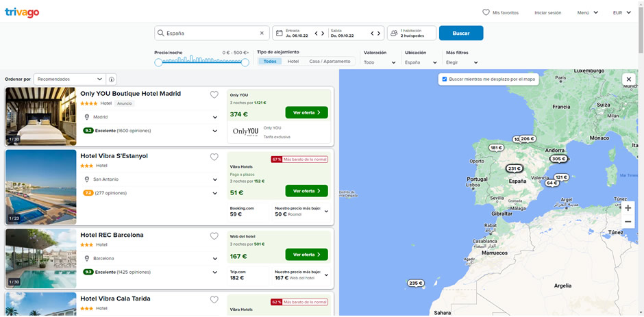Favorite Hotel Vibra Cala Tarida
This screenshot has height=317, width=644.
[x=214, y=300]
